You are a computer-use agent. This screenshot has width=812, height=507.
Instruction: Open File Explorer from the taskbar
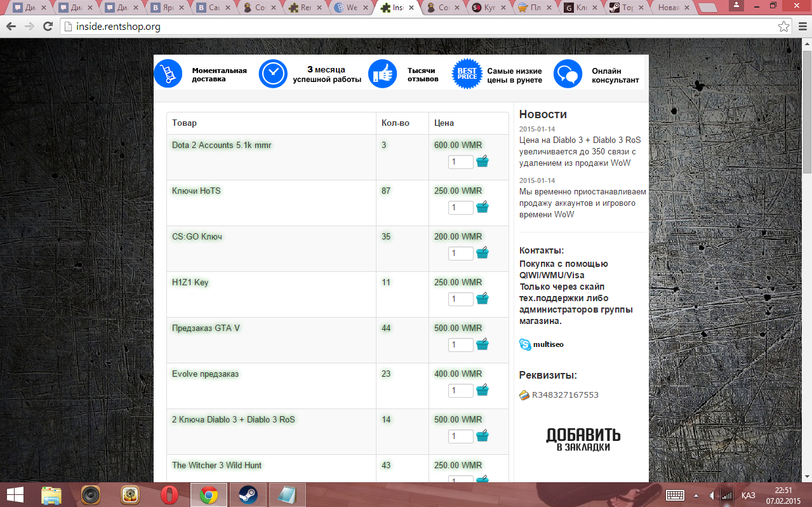coord(51,495)
